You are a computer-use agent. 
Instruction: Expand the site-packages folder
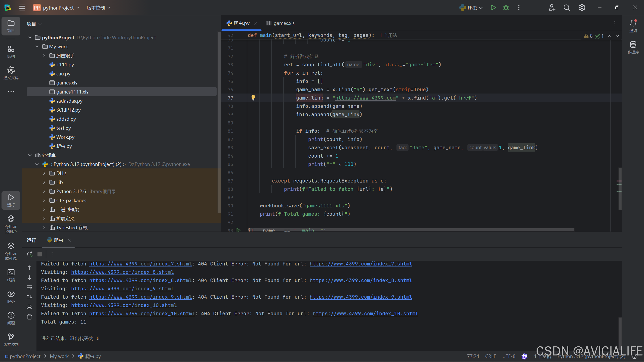point(44,200)
